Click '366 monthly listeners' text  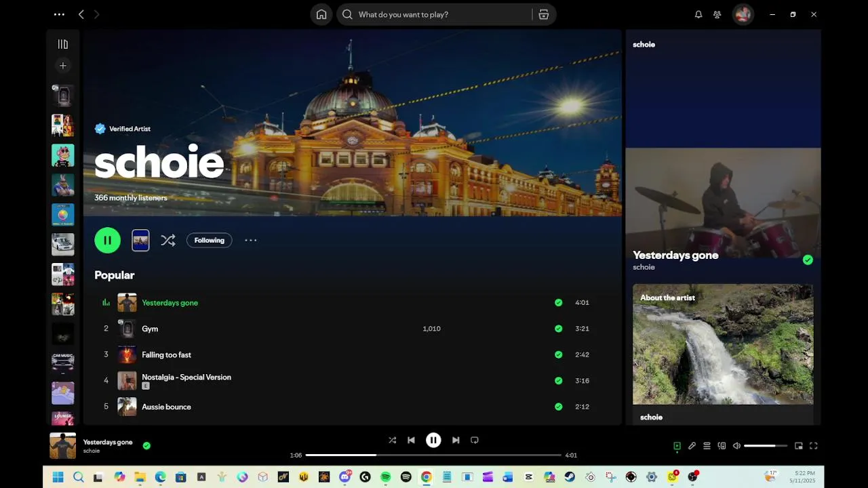coord(131,198)
